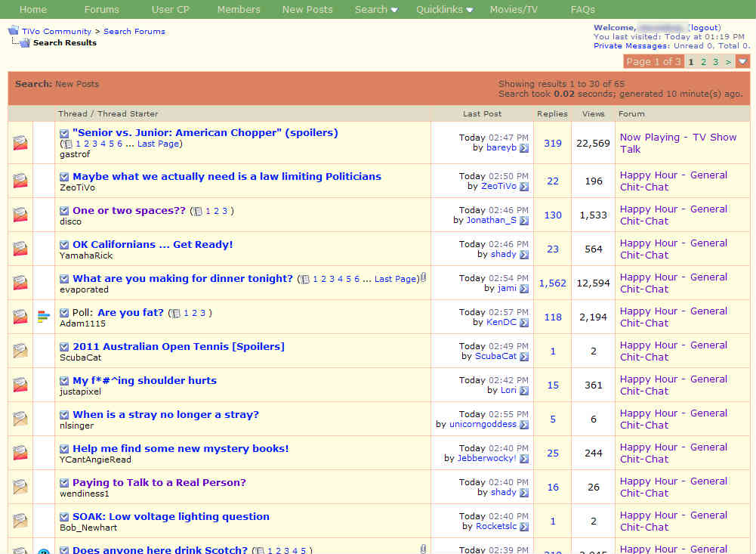View the 1,562 replies count for the dinner thread
756x554 pixels.
(552, 283)
